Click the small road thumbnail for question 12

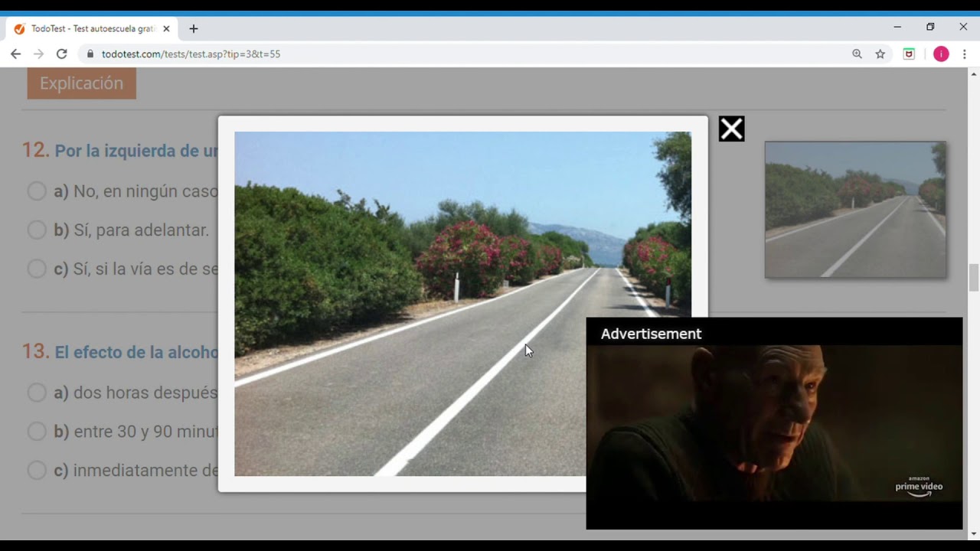click(x=855, y=209)
